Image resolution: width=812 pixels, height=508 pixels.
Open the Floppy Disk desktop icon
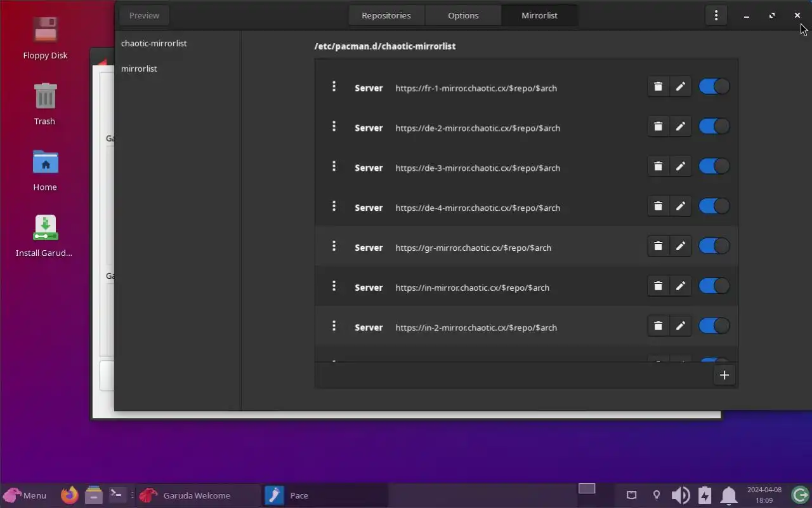pos(45,38)
